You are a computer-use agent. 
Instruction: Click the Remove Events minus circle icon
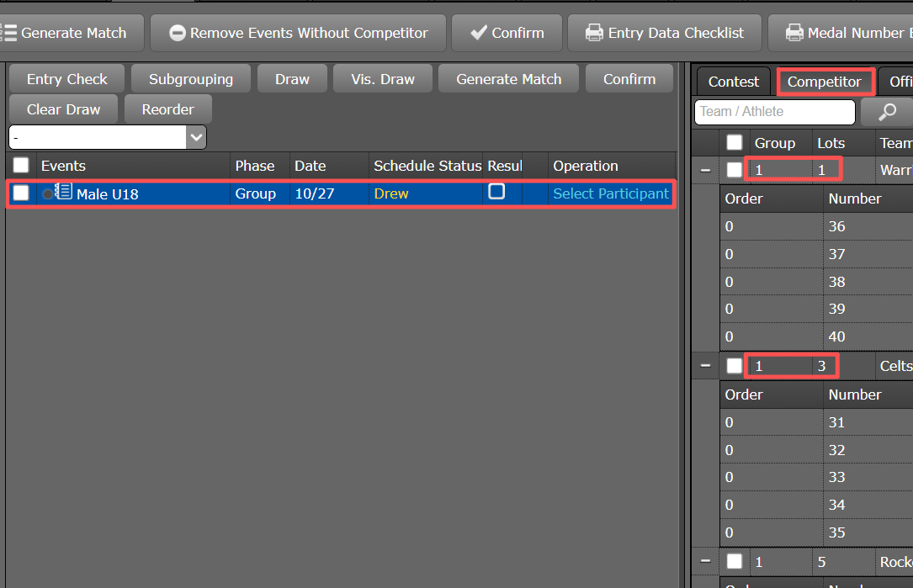(x=178, y=33)
